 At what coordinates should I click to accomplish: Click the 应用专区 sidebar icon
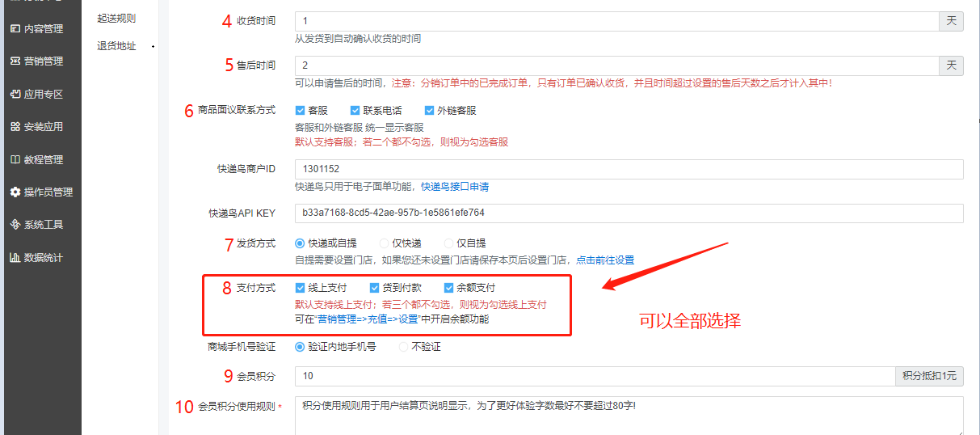pos(15,94)
